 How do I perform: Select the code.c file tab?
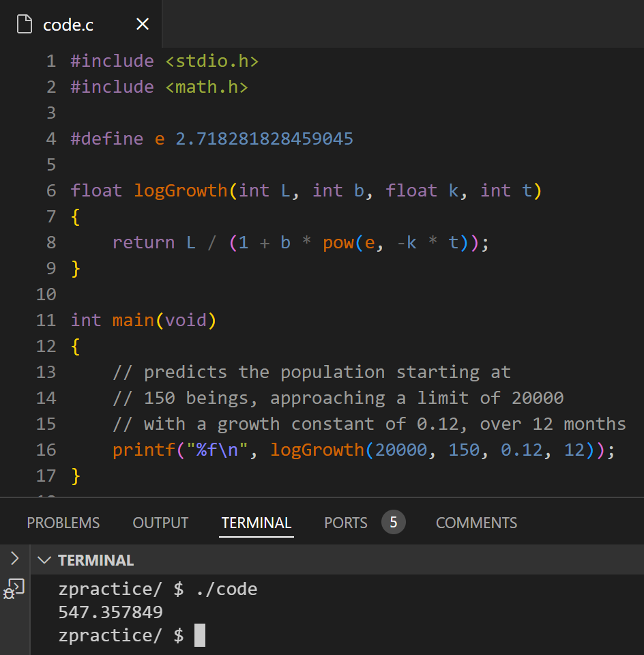(81, 25)
